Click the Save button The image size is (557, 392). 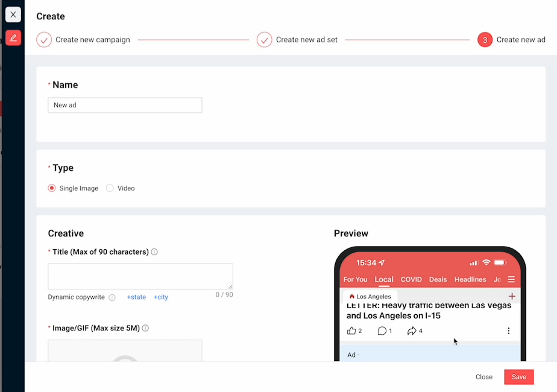click(518, 377)
